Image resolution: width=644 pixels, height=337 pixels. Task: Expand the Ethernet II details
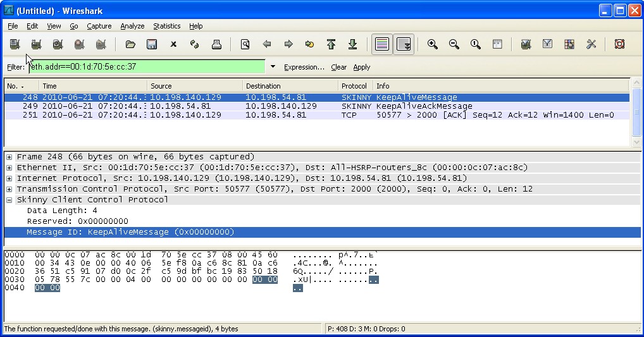coord(9,168)
